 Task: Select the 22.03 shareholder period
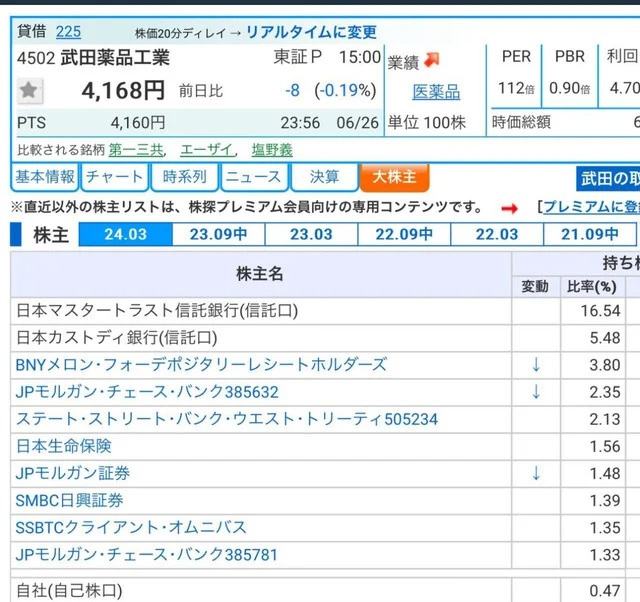[497, 234]
